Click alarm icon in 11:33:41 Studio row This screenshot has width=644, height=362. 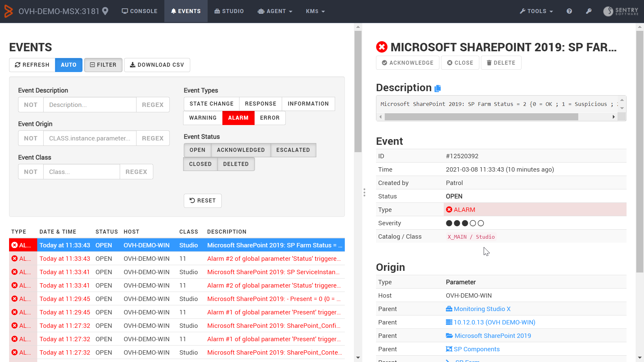click(14, 272)
